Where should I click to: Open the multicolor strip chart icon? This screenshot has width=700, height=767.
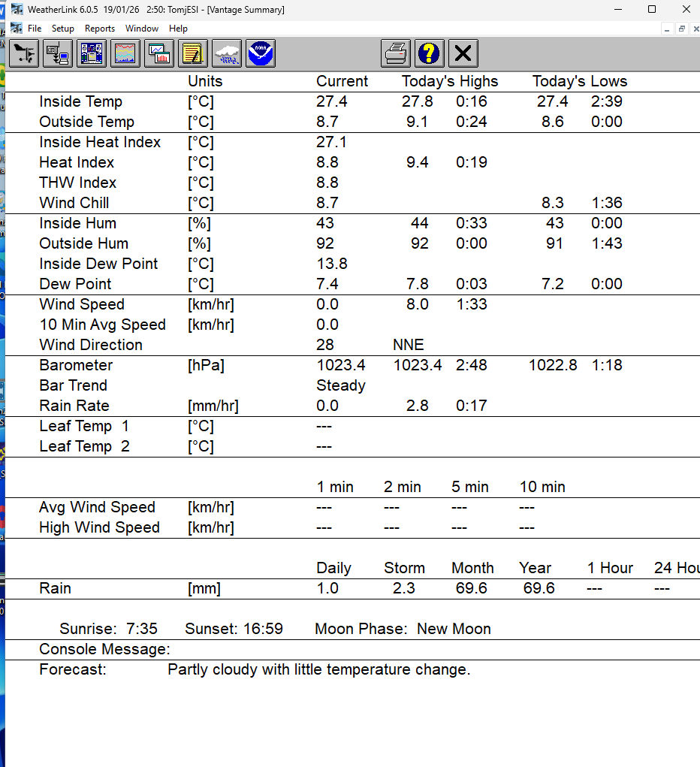click(x=125, y=54)
